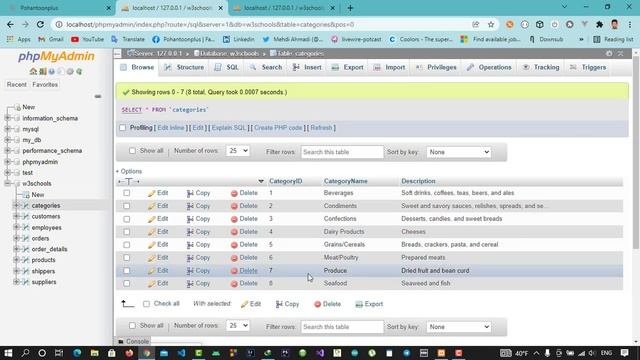Expand the mysql database node
Image resolution: width=640 pixels, height=360 pixels.
click(x=7, y=129)
